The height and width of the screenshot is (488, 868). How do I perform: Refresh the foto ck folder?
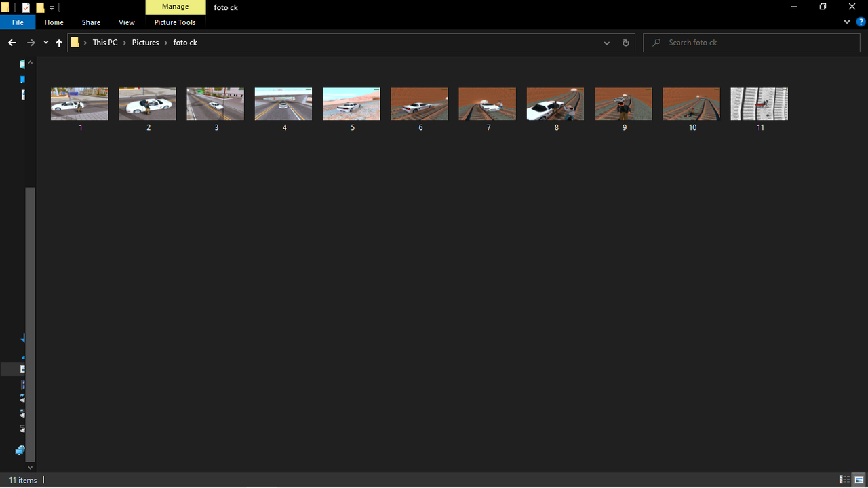626,43
